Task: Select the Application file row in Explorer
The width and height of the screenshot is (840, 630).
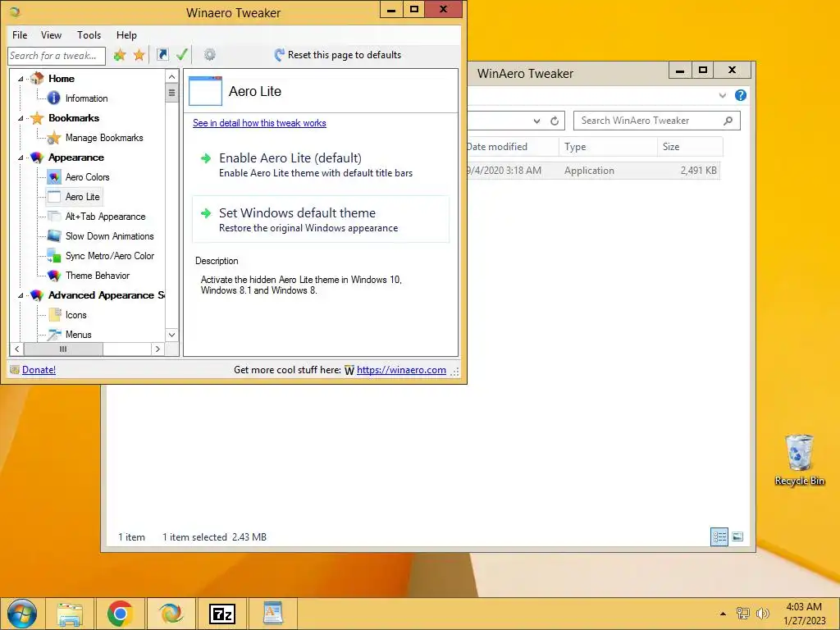Action: [594, 171]
